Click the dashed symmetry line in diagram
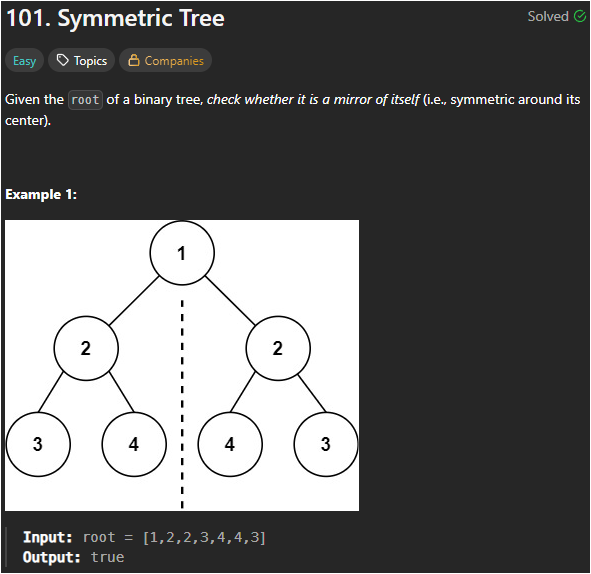The image size is (591, 574). click(x=182, y=404)
